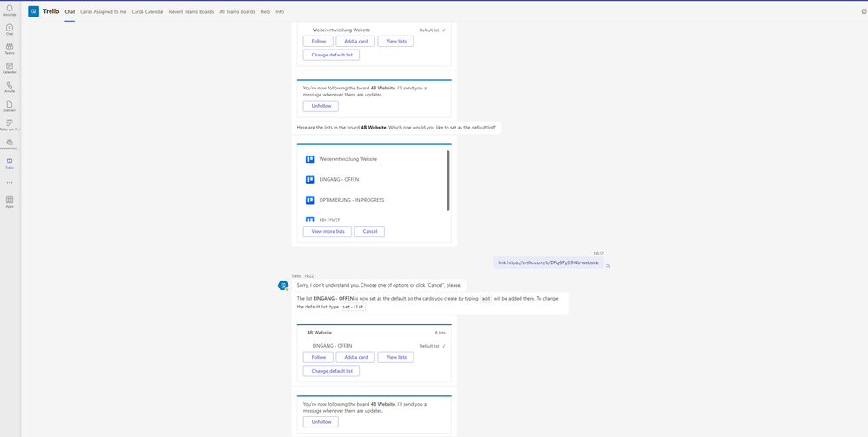Show more apps via three dots
The height and width of the screenshot is (437, 868).
point(10,182)
